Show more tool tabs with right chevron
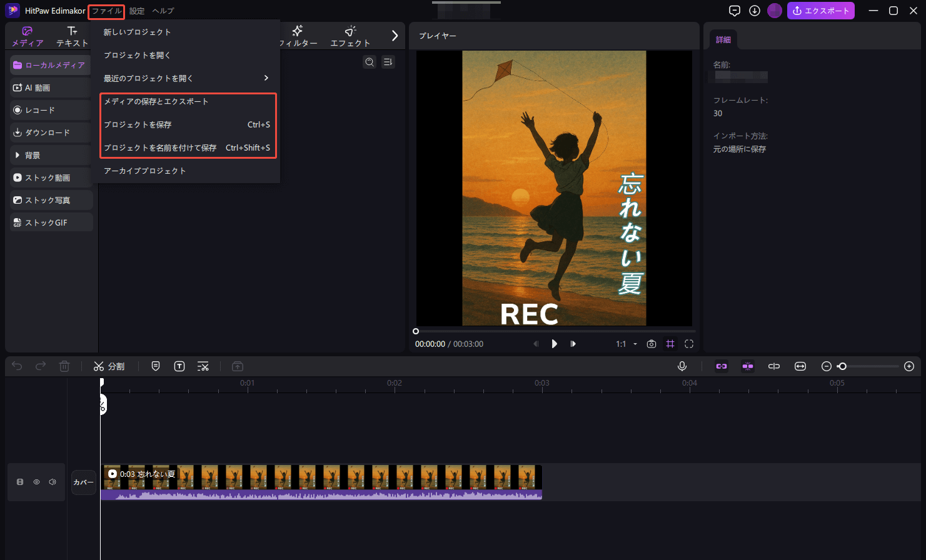 pyautogui.click(x=395, y=36)
